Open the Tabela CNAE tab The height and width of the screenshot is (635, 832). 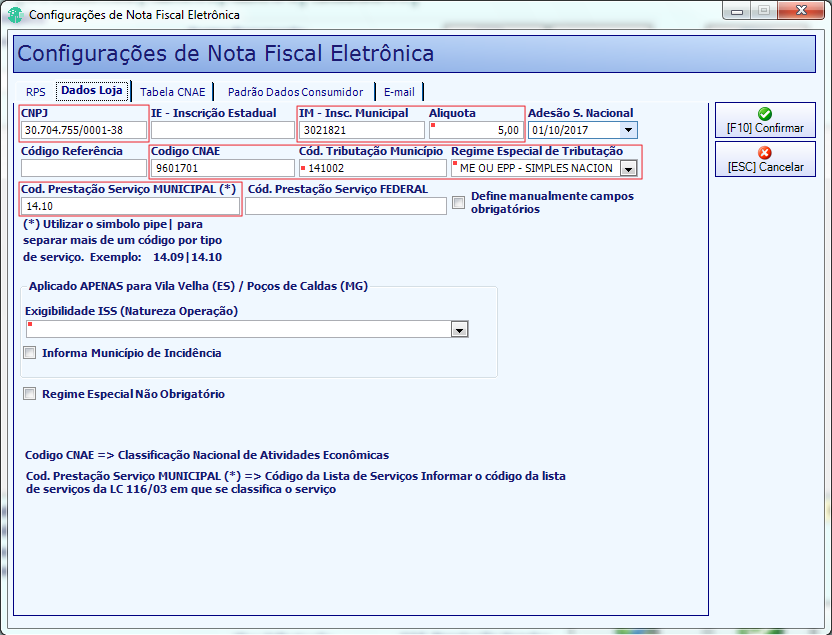pyautogui.click(x=172, y=92)
